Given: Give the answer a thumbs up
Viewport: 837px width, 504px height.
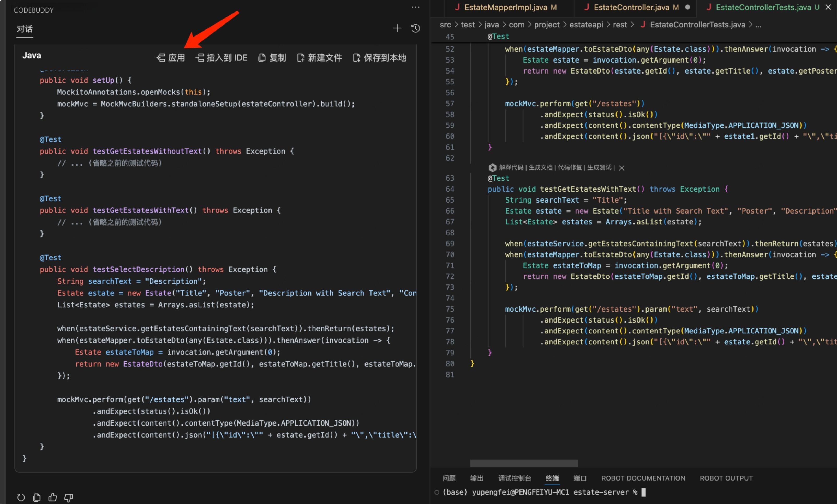Looking at the screenshot, I should [x=53, y=497].
